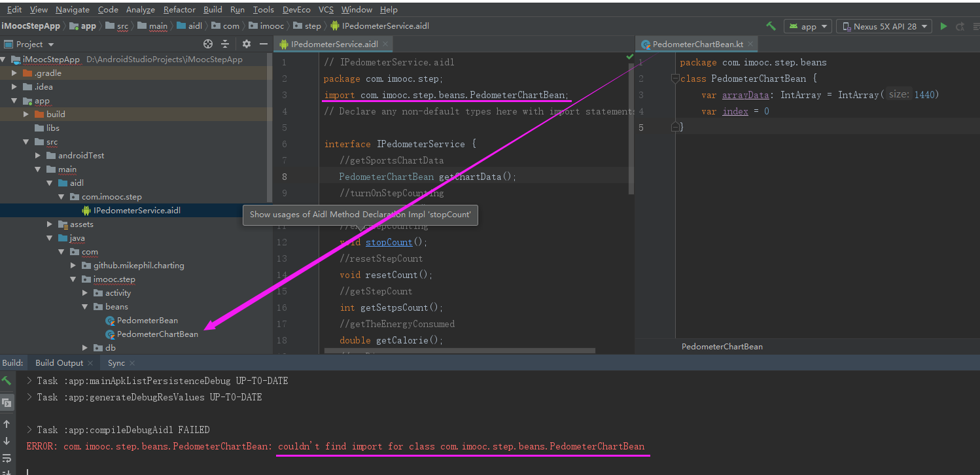The width and height of the screenshot is (980, 475).
Task: Switch to the Sync tab in Build panel
Action: [x=118, y=362]
